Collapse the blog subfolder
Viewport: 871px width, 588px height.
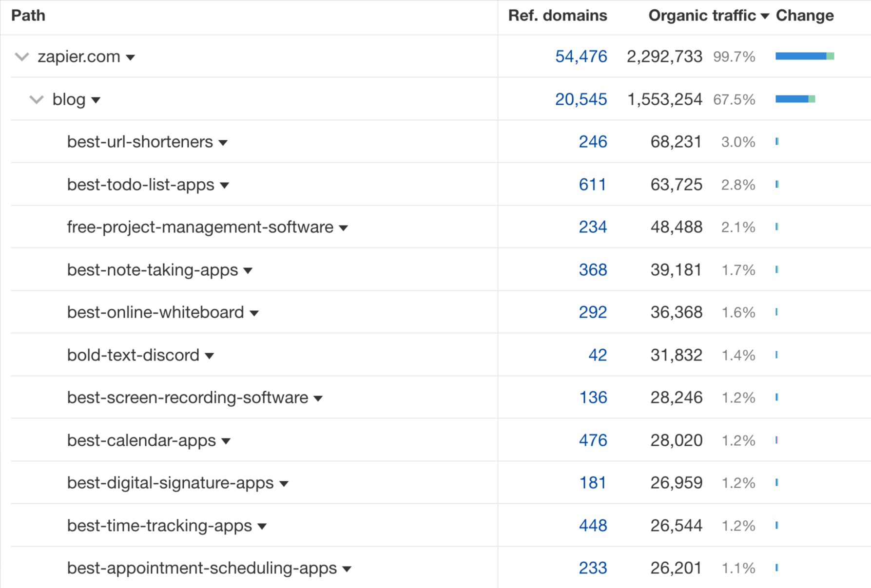coord(36,99)
